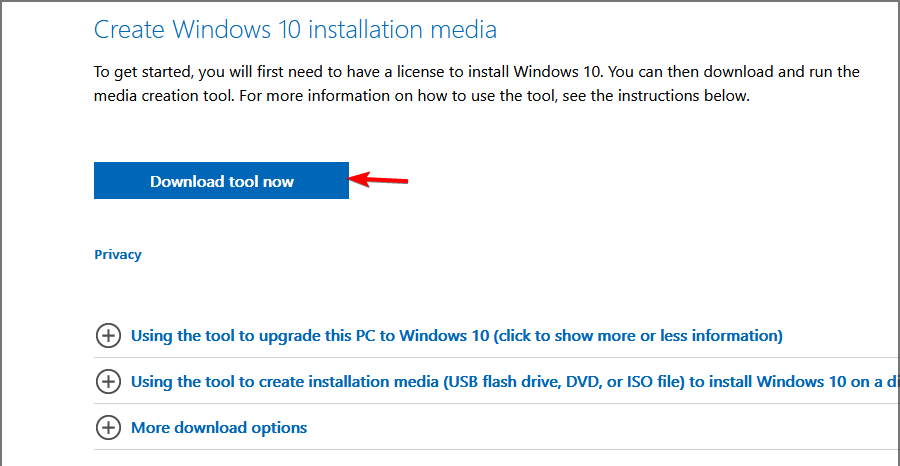This screenshot has height=466, width=900.
Task: Click the Download tool now button
Action: (x=221, y=181)
